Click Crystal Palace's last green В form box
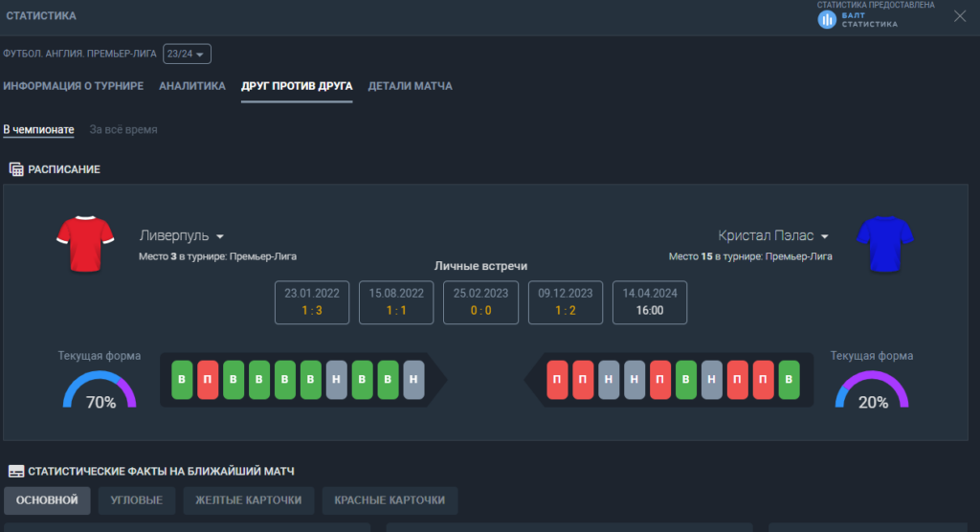980x532 pixels. point(789,380)
